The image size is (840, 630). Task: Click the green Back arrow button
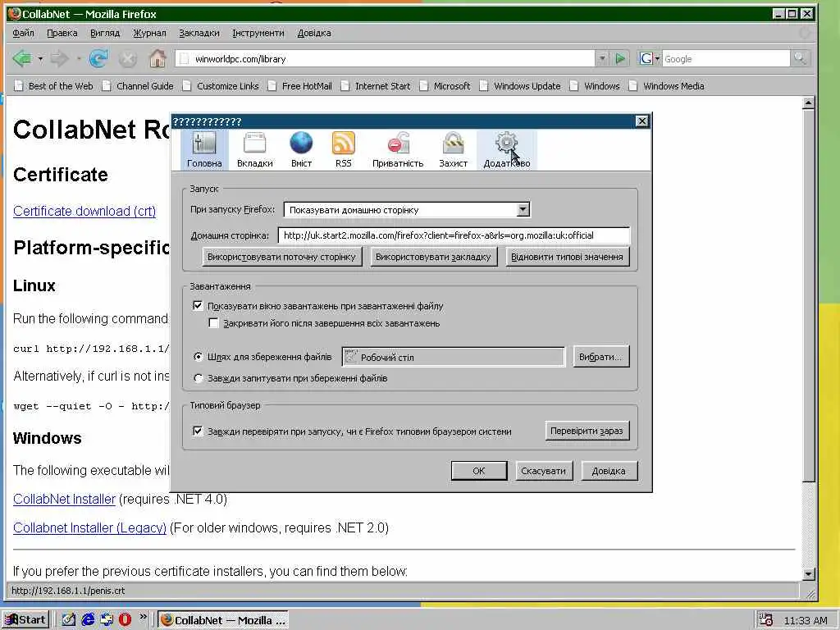click(x=22, y=58)
